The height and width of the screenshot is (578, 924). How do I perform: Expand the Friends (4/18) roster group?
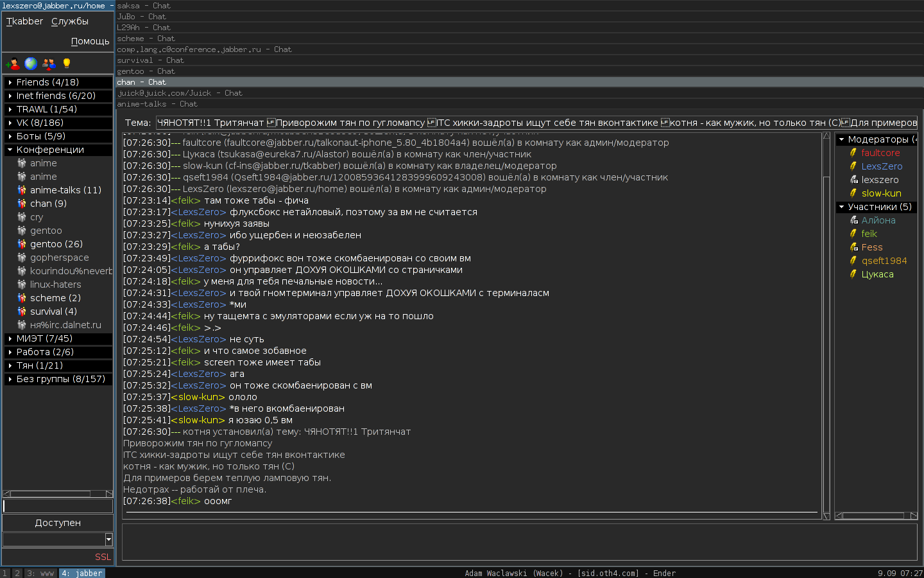pos(10,82)
